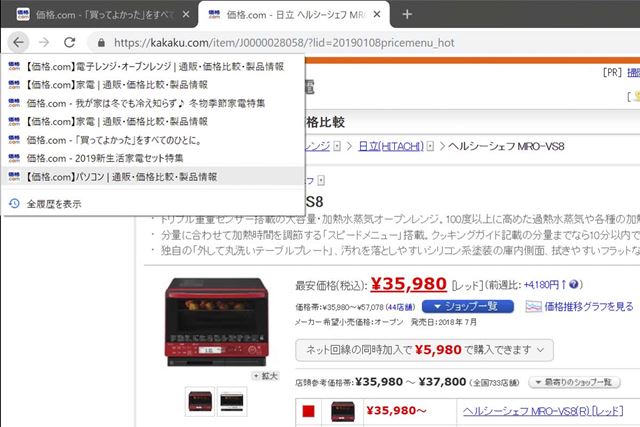Close the 買ってよかった tab
Image resolution: width=640 pixels, height=427 pixels.
coord(186,14)
